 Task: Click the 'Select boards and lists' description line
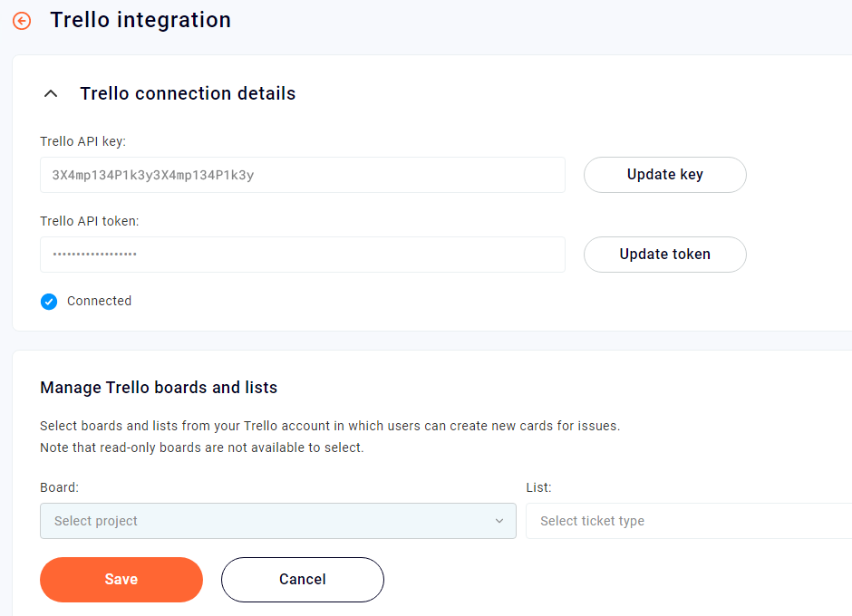coord(330,426)
